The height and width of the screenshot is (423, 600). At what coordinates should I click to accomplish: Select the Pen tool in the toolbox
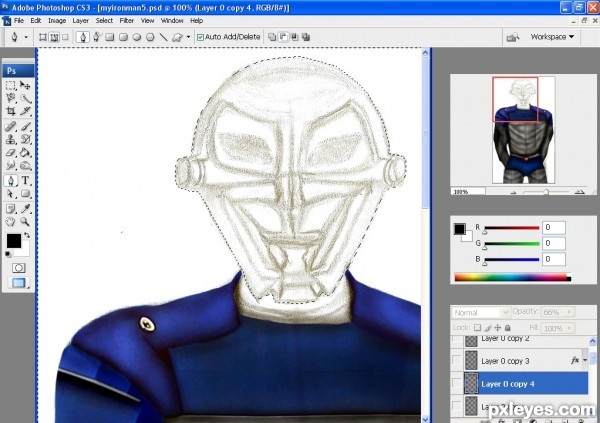click(x=11, y=180)
